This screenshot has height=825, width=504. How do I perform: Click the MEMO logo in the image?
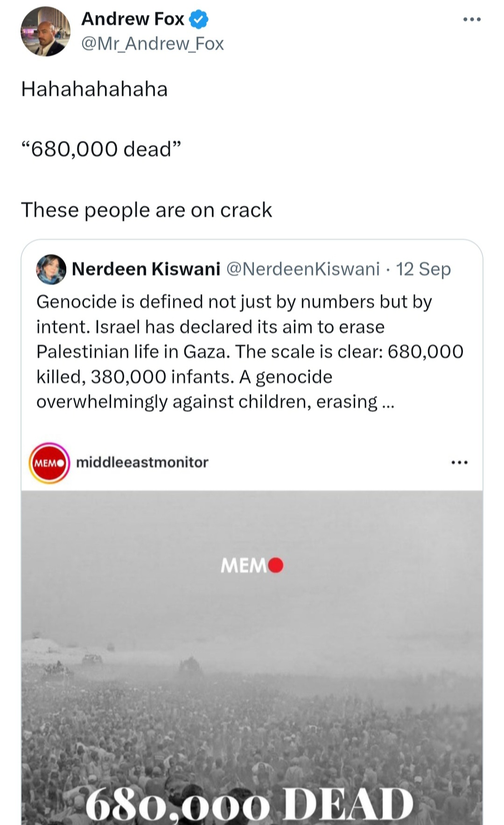(252, 566)
